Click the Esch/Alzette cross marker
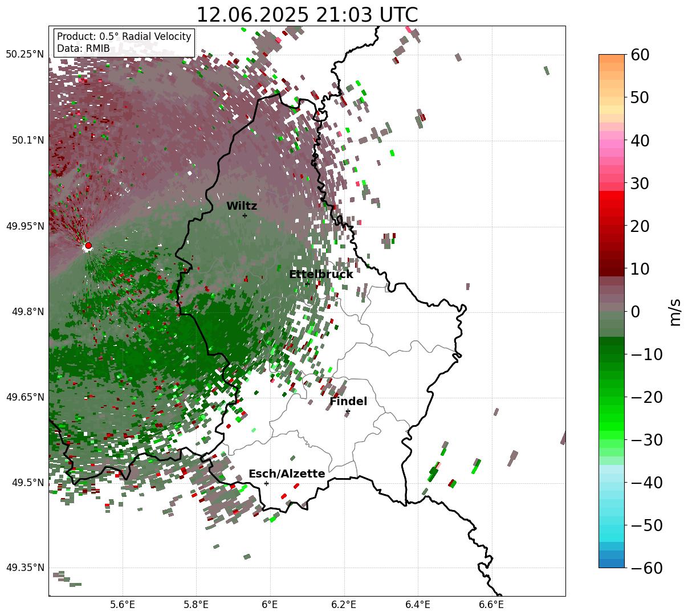The image size is (688, 616). click(266, 483)
